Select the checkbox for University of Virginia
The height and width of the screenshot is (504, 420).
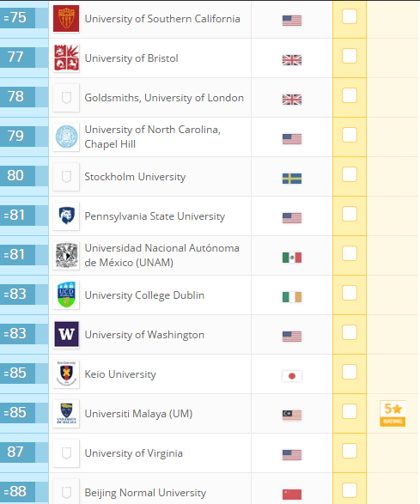(350, 451)
